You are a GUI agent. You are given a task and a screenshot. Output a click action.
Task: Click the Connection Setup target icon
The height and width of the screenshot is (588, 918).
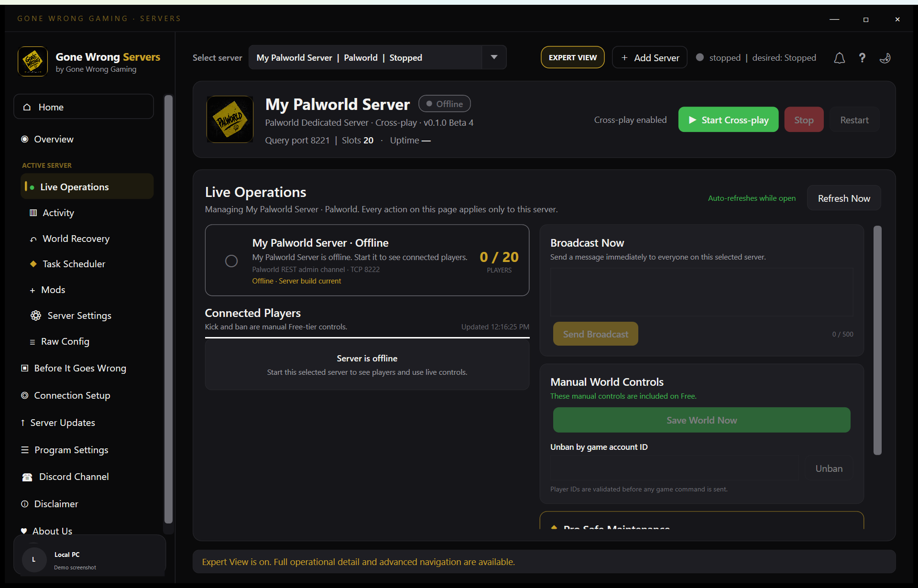click(25, 395)
